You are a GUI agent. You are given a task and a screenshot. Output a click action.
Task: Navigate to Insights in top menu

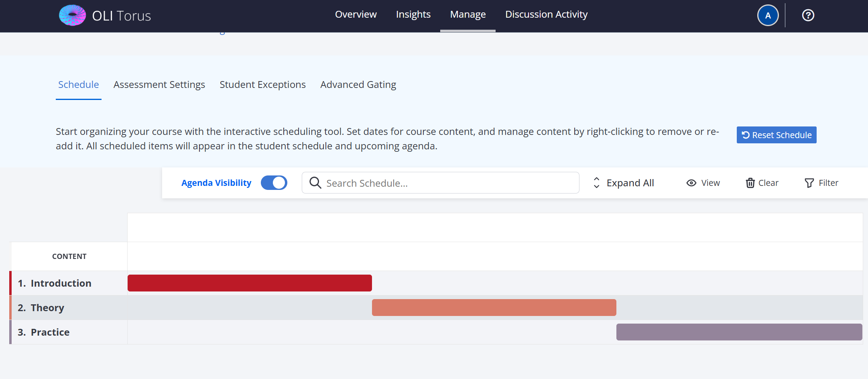pyautogui.click(x=413, y=14)
